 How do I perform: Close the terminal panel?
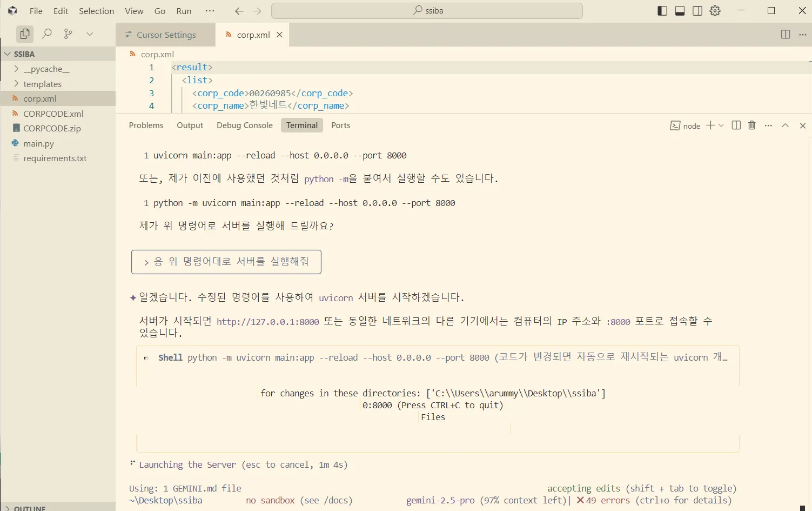coord(802,125)
